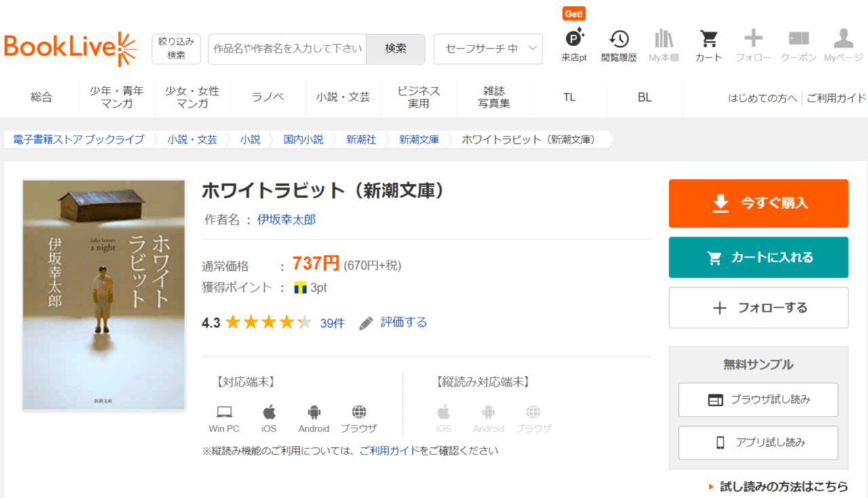Viewport: 868px width, 498px height.
Task: Focus the 作品名や作者名 search field
Action: tap(288, 49)
